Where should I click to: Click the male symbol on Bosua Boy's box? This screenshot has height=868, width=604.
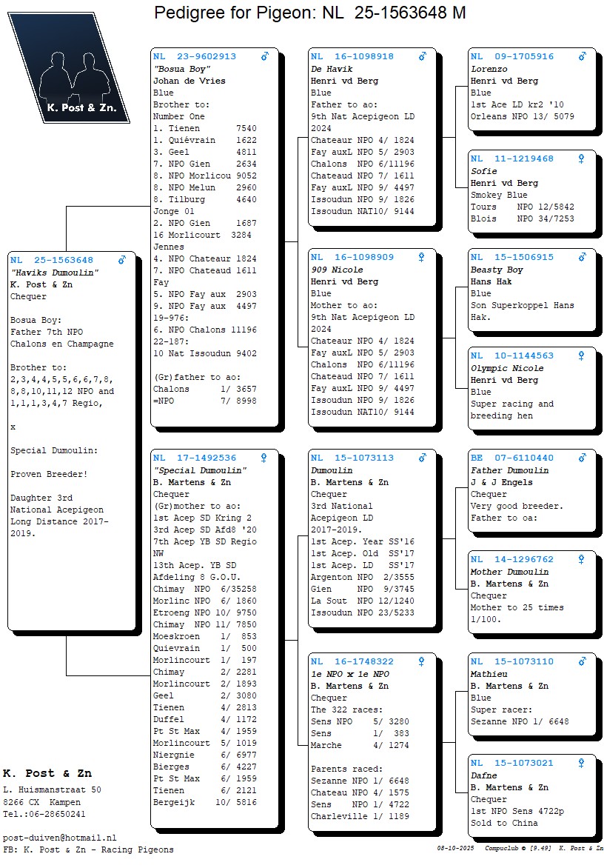coord(265,56)
